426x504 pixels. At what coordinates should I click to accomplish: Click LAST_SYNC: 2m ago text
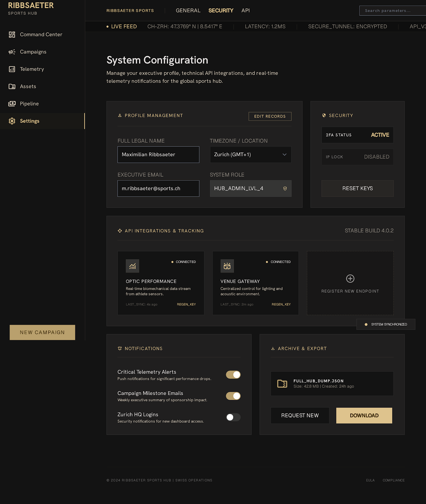click(237, 304)
